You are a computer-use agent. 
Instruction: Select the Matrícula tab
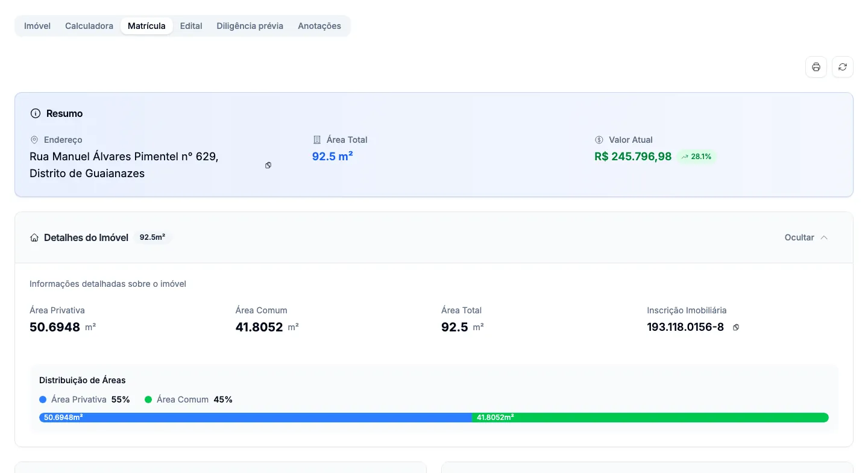coord(146,26)
